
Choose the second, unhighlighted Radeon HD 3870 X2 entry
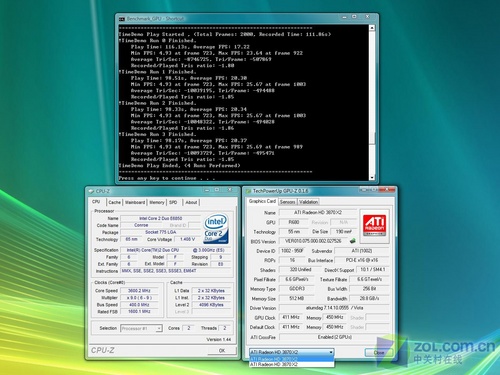292,364
